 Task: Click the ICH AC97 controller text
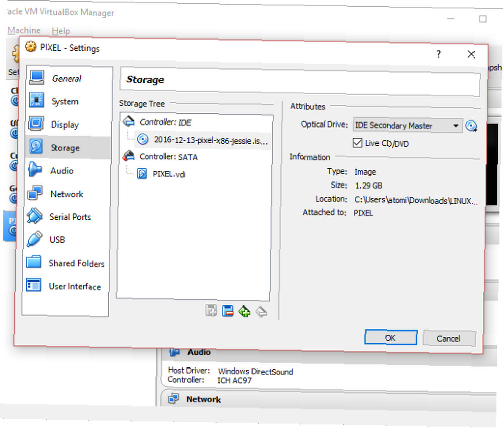234,381
